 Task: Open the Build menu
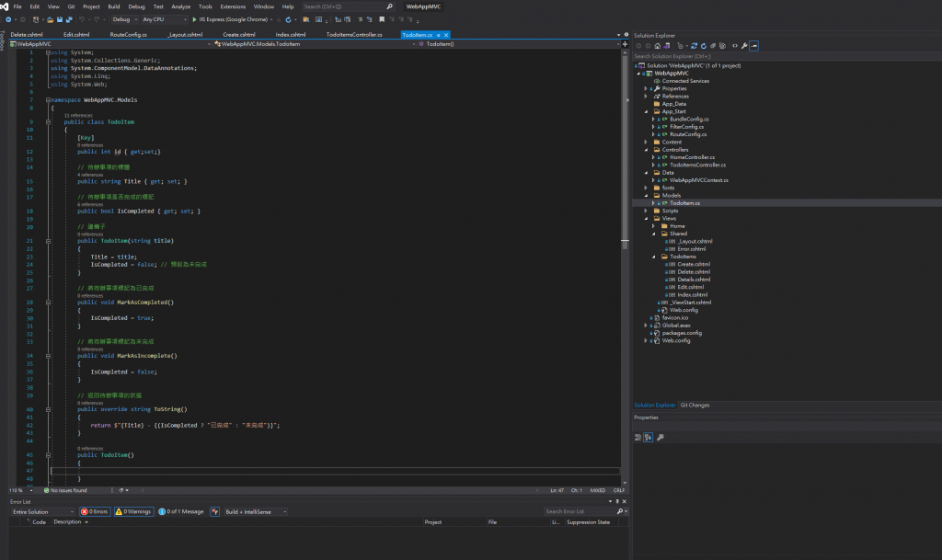click(x=114, y=6)
